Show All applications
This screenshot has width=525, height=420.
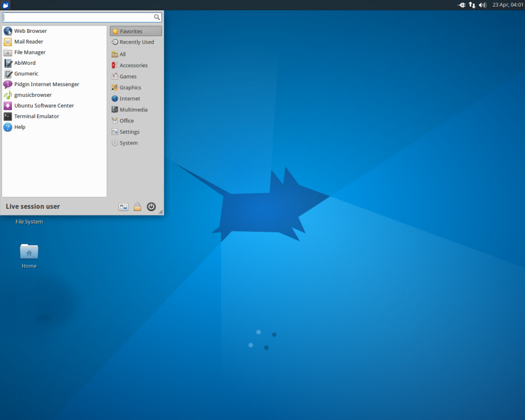pos(122,54)
